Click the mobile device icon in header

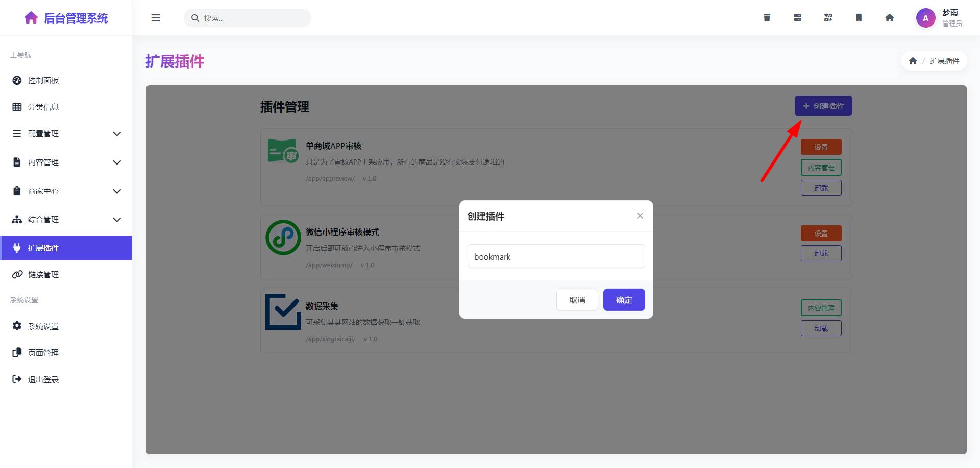coord(859,18)
